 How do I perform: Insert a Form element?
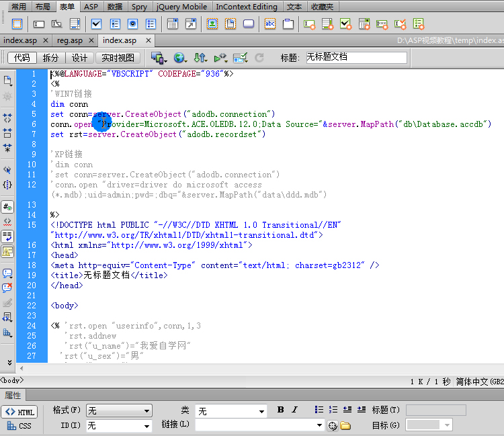[17, 24]
